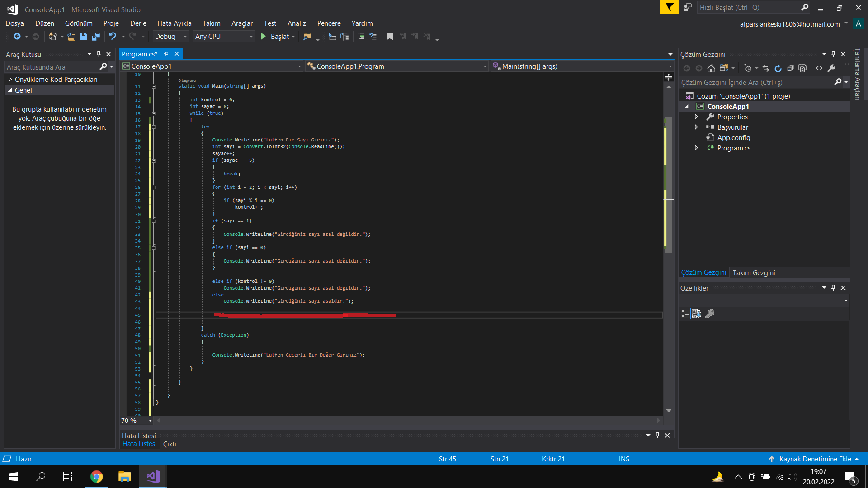Open View Code icon in Çözüm Gezgini
The image size is (868, 488).
pos(819,68)
